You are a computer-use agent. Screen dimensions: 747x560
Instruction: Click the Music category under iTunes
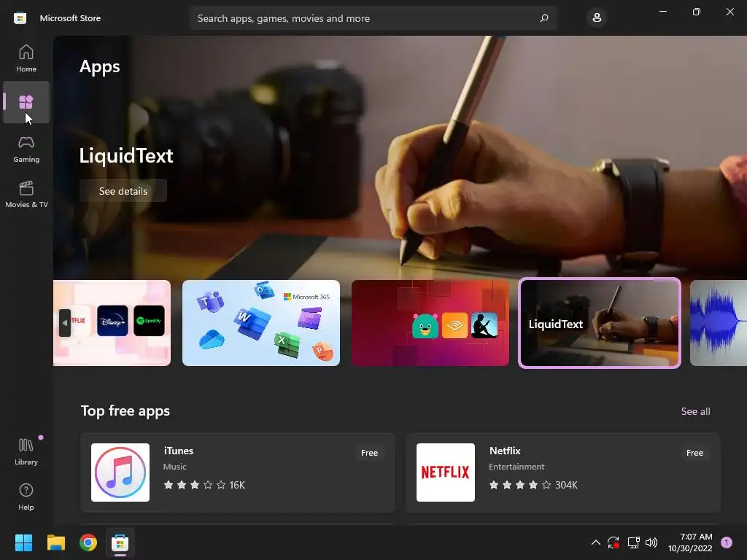(175, 467)
